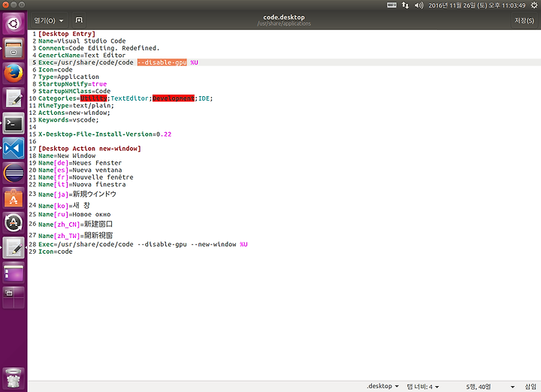This screenshot has width=541, height=392.
Task: Click Name=New Window on line 18
Action: pos(67,156)
